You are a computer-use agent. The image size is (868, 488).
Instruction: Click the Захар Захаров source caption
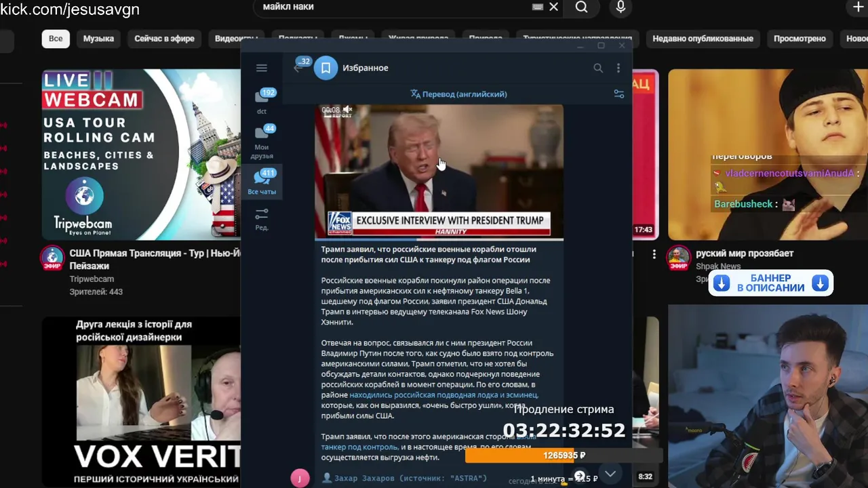coord(404,478)
